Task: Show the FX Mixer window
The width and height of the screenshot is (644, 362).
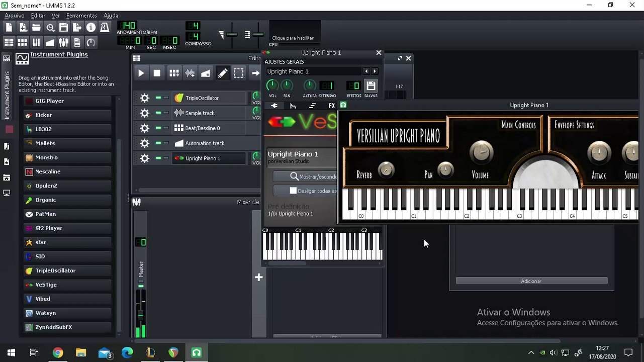Action: click(63, 43)
